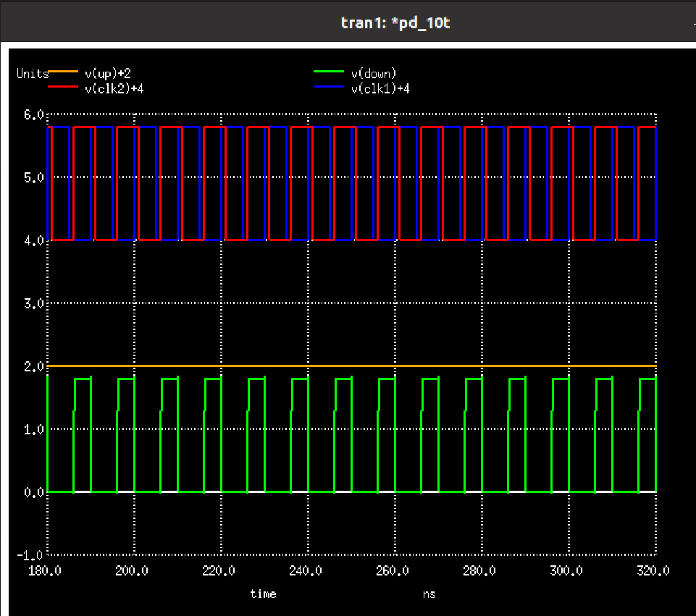696x616 pixels.
Task: Click the 0.0 y-axis value
Action: pos(34,492)
